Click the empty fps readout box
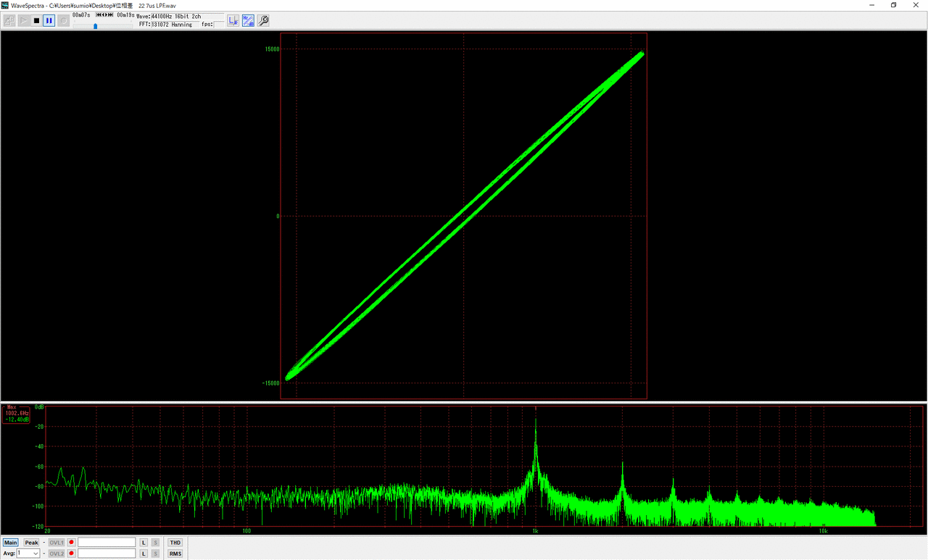 218,25
